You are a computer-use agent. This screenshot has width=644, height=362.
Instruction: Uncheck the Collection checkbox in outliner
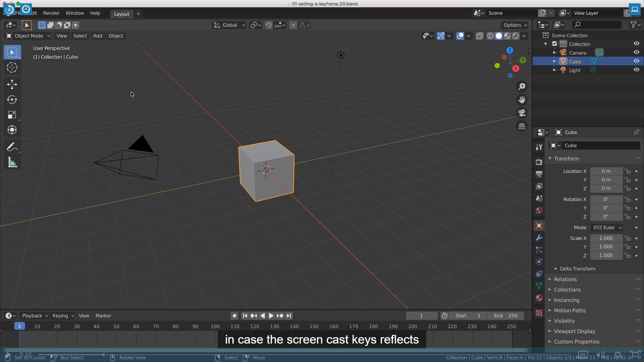pyautogui.click(x=554, y=44)
